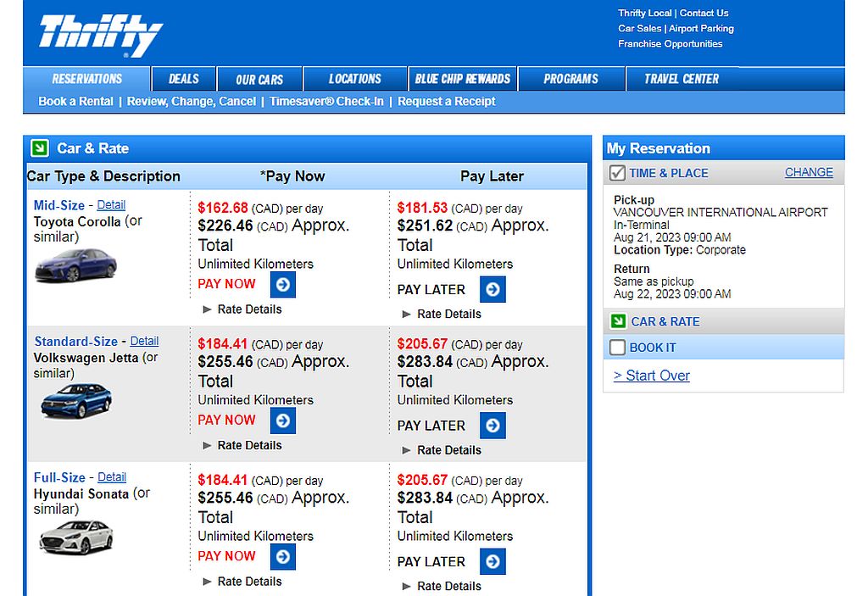
Task: Click red PAY NOW text for Volkswagen Jetta
Action: (x=226, y=420)
